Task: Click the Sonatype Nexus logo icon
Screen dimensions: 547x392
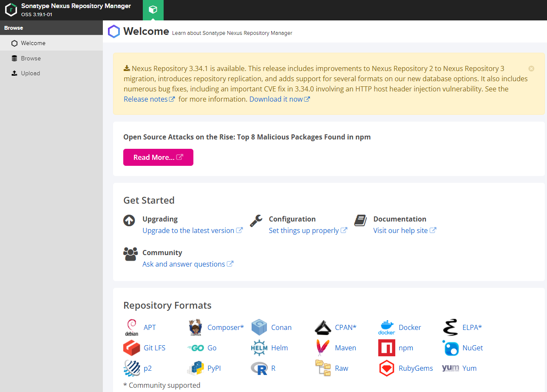Action: (11, 10)
